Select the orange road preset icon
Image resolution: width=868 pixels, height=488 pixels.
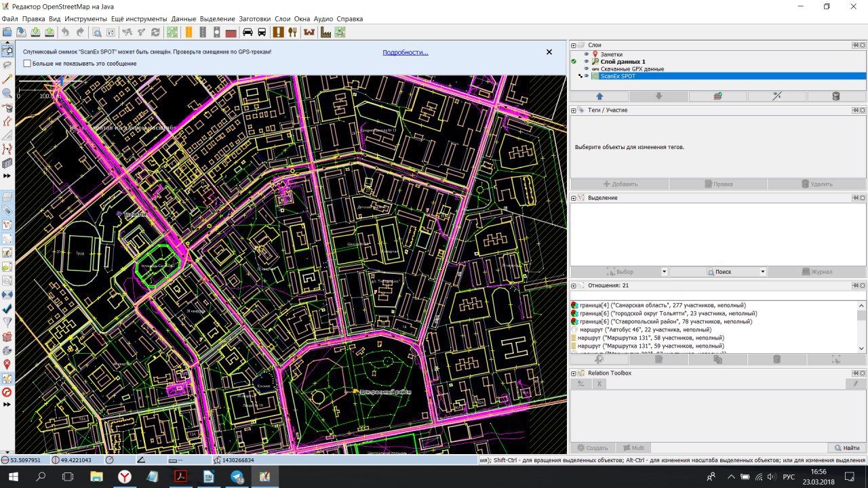point(189,32)
